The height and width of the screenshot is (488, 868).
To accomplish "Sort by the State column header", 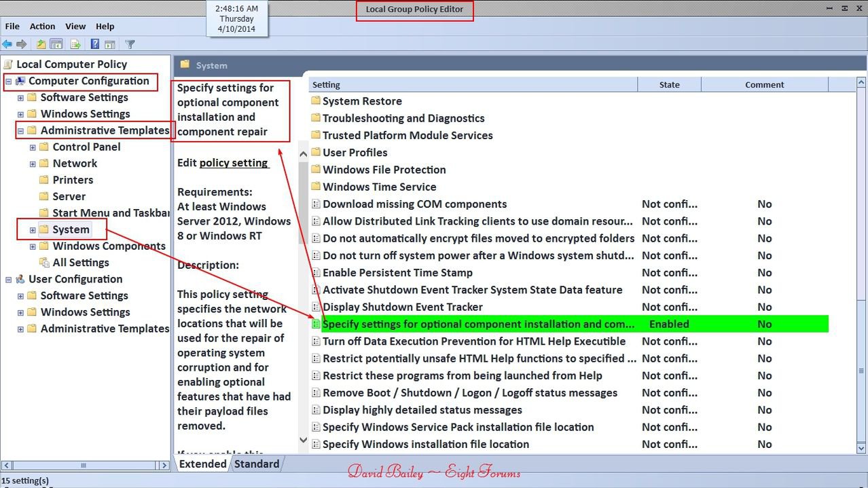I will (x=670, y=85).
